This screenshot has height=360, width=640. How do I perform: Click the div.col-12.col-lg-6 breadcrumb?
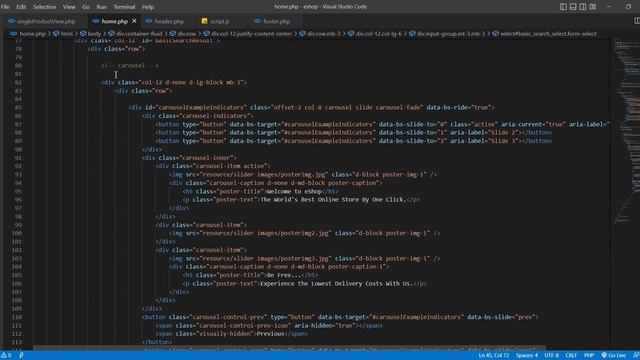[x=379, y=34]
